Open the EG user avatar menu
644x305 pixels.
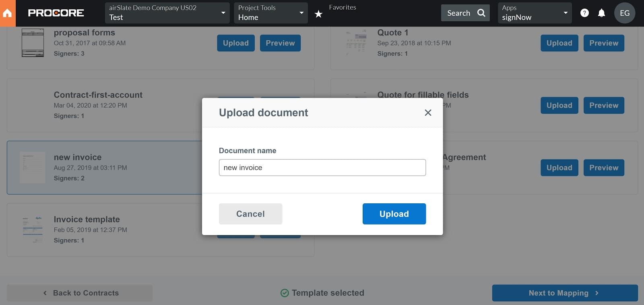(625, 13)
